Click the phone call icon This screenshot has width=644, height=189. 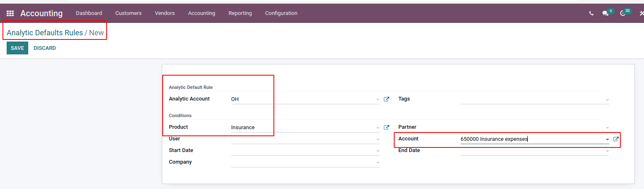pyautogui.click(x=591, y=13)
